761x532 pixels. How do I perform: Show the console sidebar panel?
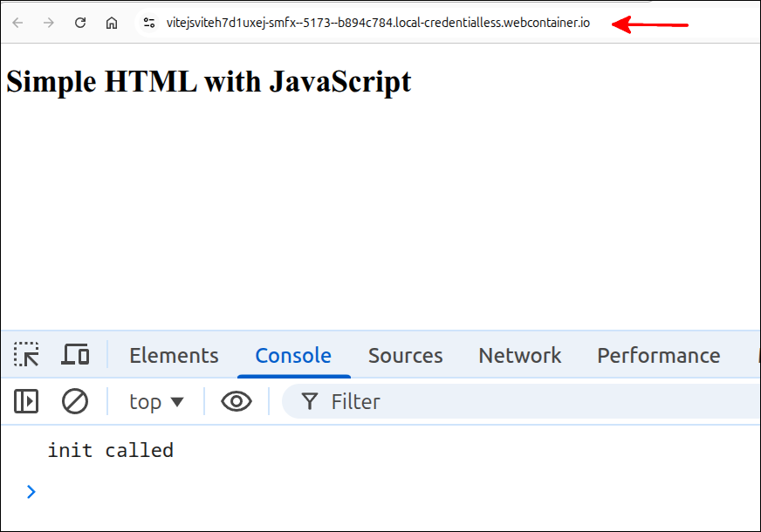[x=26, y=401]
